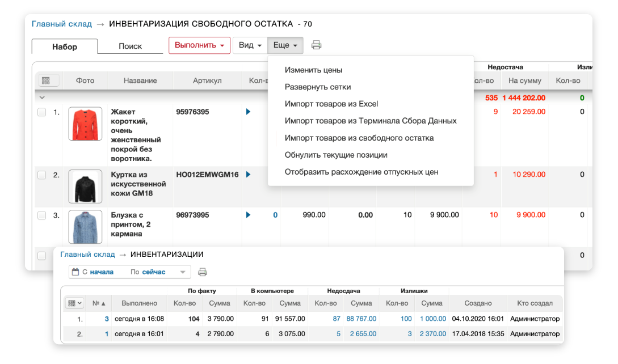Viewport: 618px width, 364px height.
Task: Click the printer icon beside Еще button
Action: coord(317,45)
